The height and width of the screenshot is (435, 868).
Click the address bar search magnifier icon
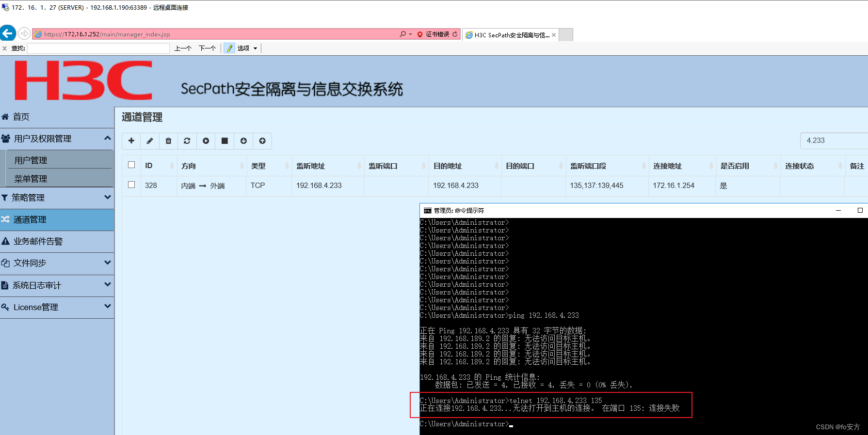pyautogui.click(x=402, y=34)
